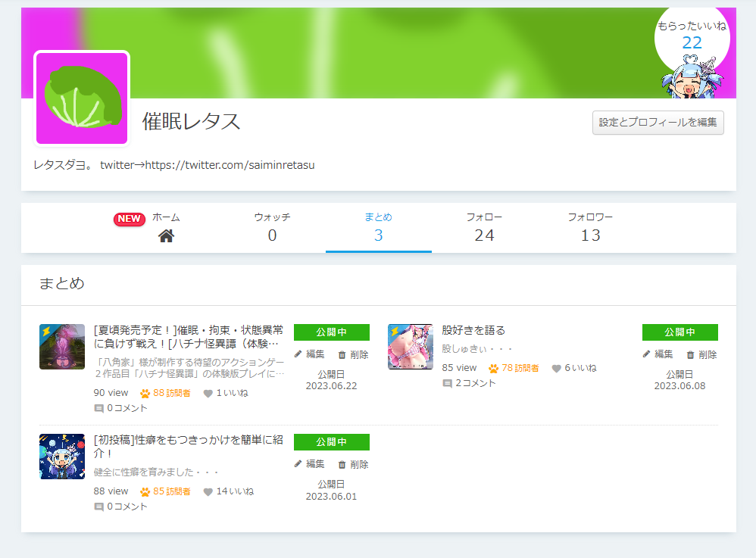The image size is (756, 558).
Task: Click 公開中 status badge for ハチナ怪異譚 post
Action: (331, 332)
